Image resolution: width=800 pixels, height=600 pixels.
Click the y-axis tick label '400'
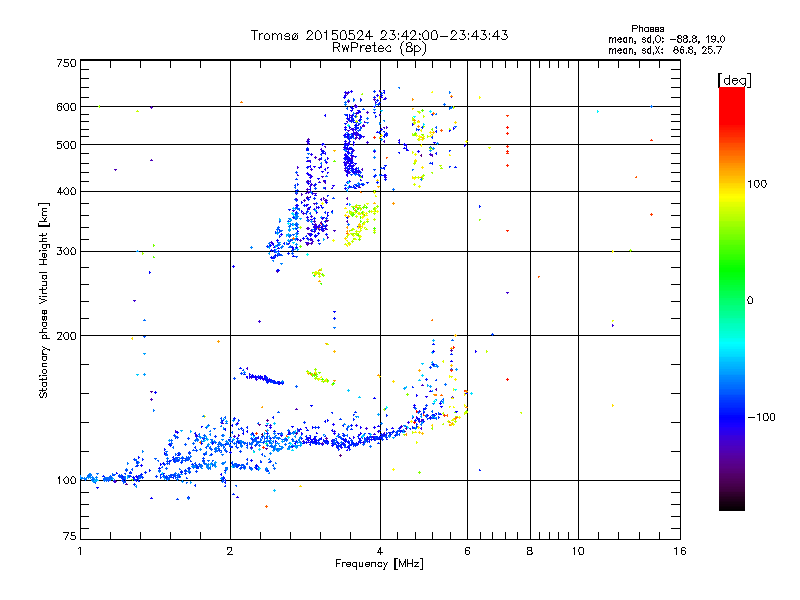[66, 191]
